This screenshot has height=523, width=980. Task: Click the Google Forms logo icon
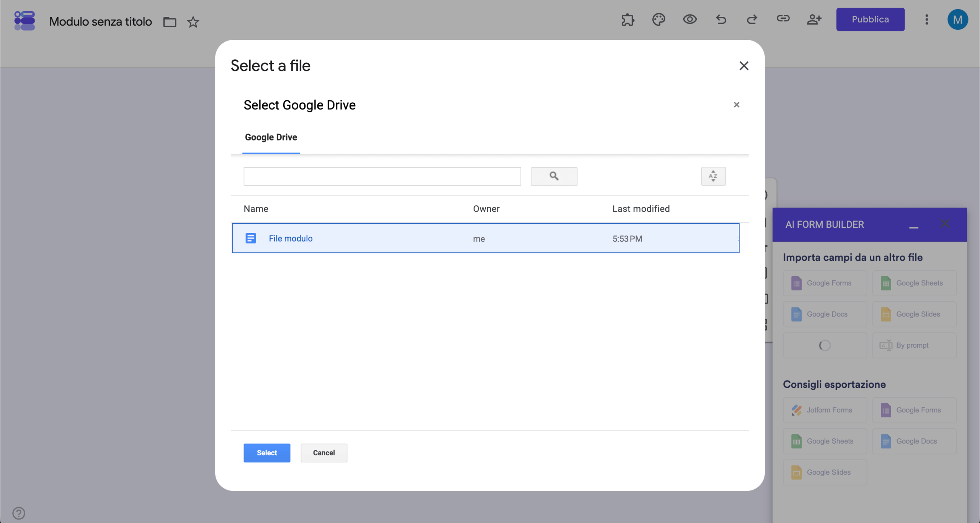point(24,21)
